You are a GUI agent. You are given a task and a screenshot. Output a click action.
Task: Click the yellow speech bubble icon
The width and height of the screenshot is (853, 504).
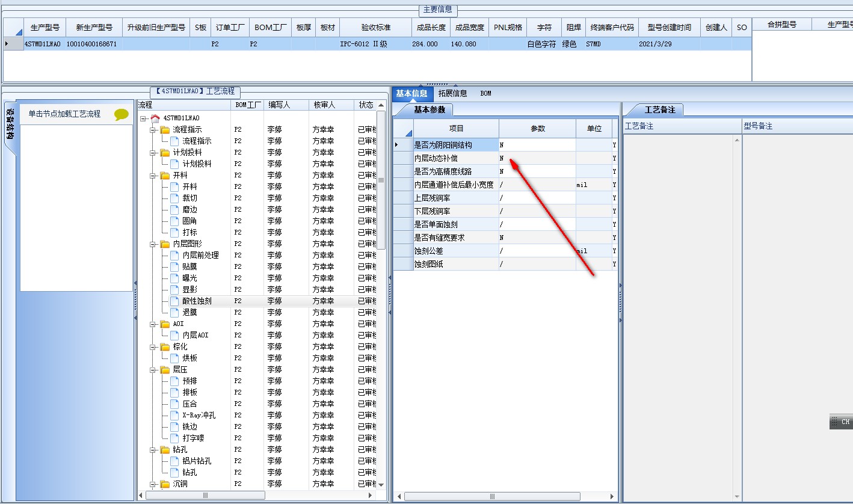pos(122,114)
